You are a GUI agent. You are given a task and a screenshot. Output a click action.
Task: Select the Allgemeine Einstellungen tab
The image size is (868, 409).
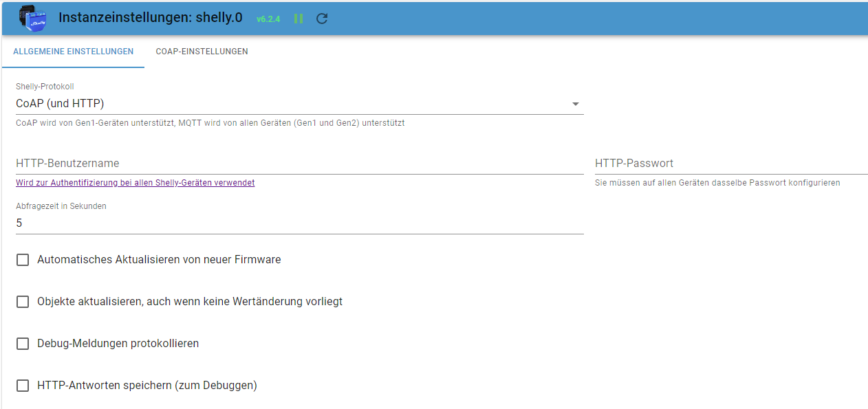(x=74, y=52)
